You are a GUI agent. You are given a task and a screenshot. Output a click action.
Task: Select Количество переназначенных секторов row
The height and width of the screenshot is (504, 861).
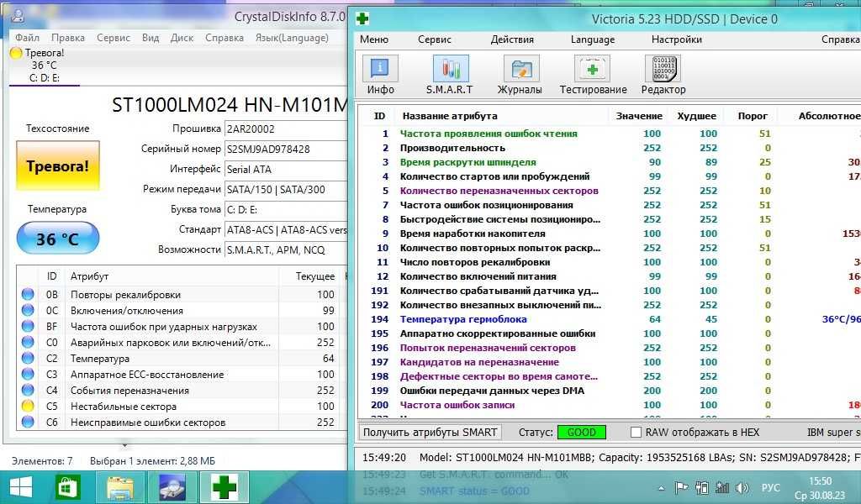pyautogui.click(x=610, y=191)
